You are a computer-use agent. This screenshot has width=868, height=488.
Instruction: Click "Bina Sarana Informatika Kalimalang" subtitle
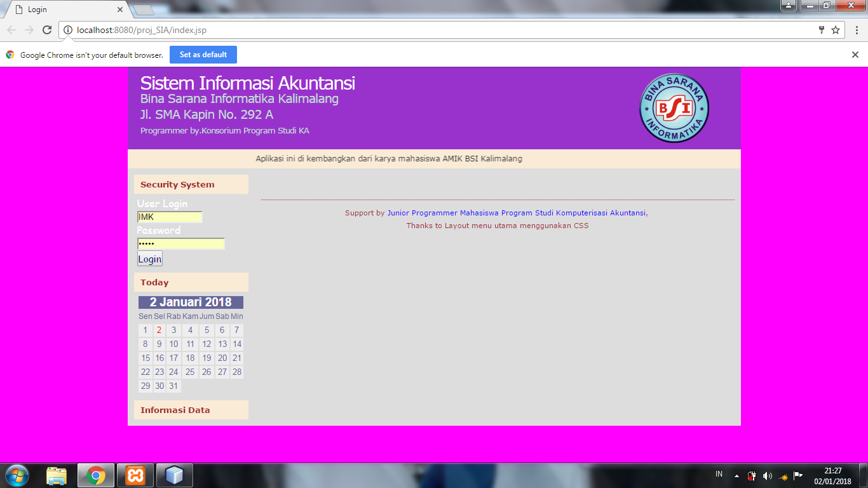[x=240, y=99]
